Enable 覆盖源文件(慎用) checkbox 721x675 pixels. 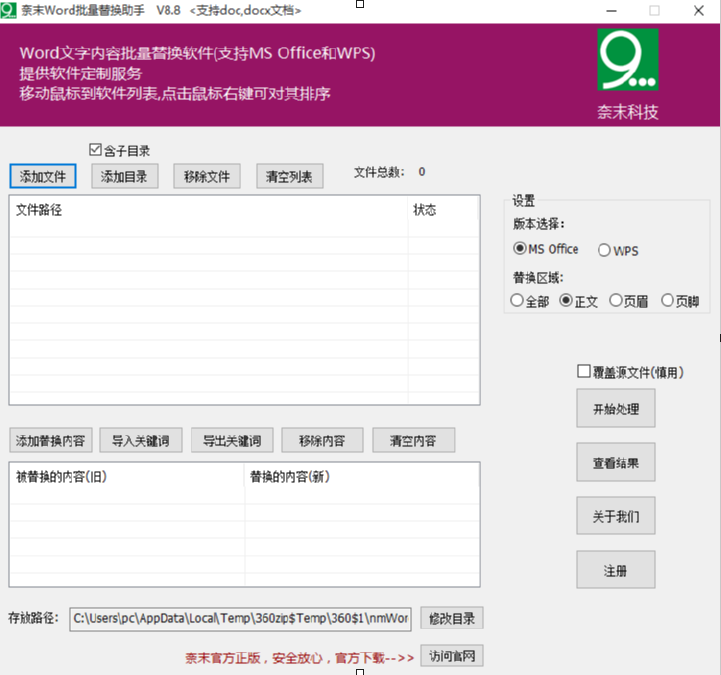click(584, 371)
